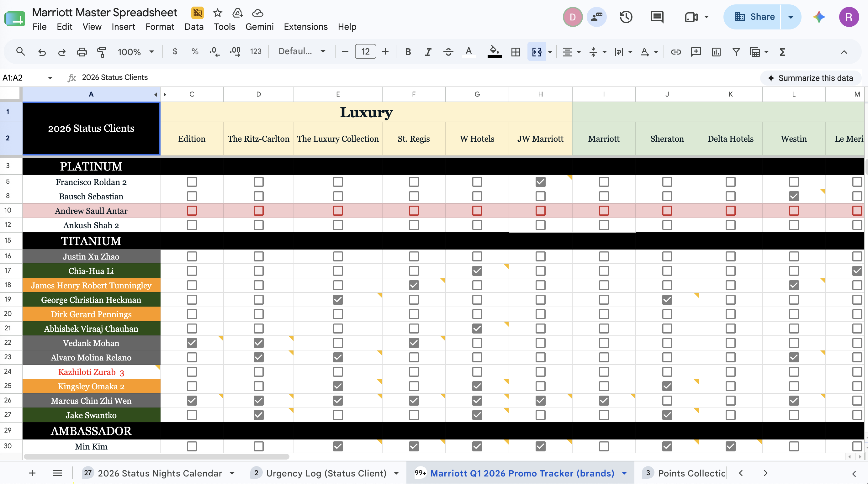The height and width of the screenshot is (484, 868).
Task: Open the fill color bucket
Action: tap(494, 52)
